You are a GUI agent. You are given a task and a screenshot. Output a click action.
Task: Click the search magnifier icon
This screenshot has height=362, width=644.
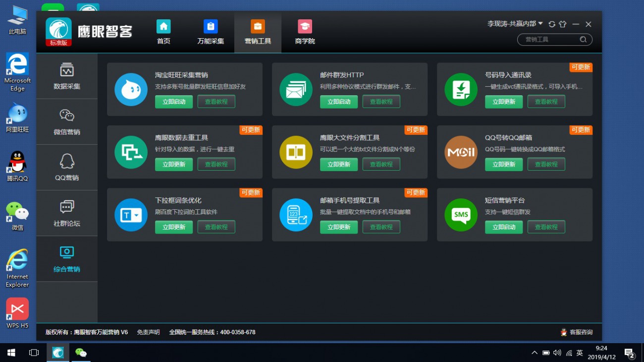click(x=583, y=40)
